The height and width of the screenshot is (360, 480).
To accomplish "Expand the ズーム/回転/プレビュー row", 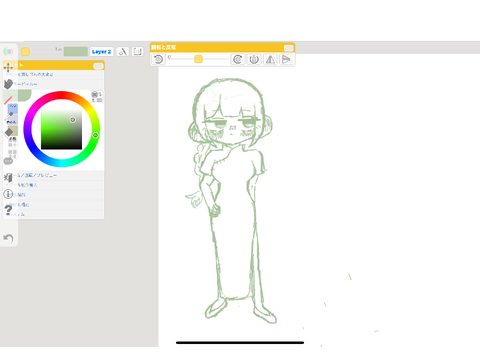I will (54, 175).
